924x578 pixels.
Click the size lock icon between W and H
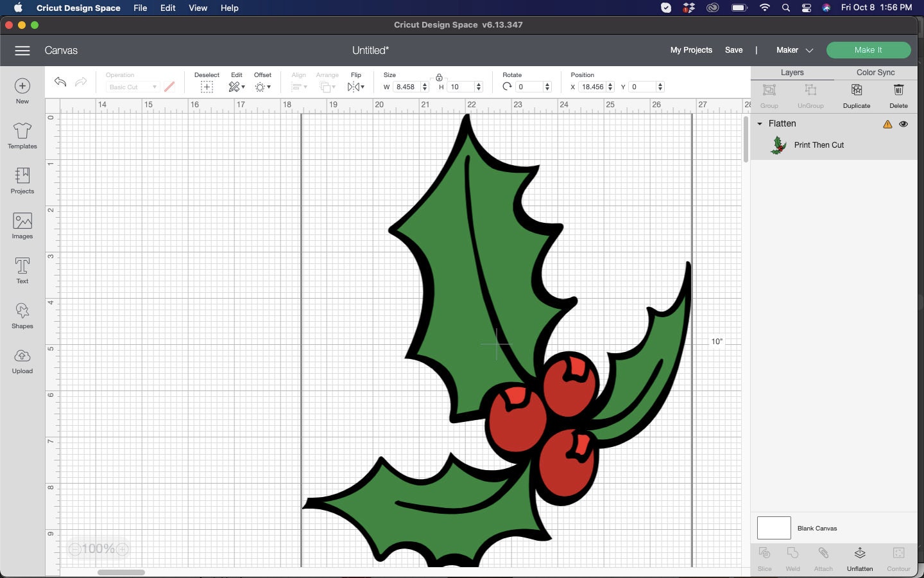pyautogui.click(x=440, y=76)
